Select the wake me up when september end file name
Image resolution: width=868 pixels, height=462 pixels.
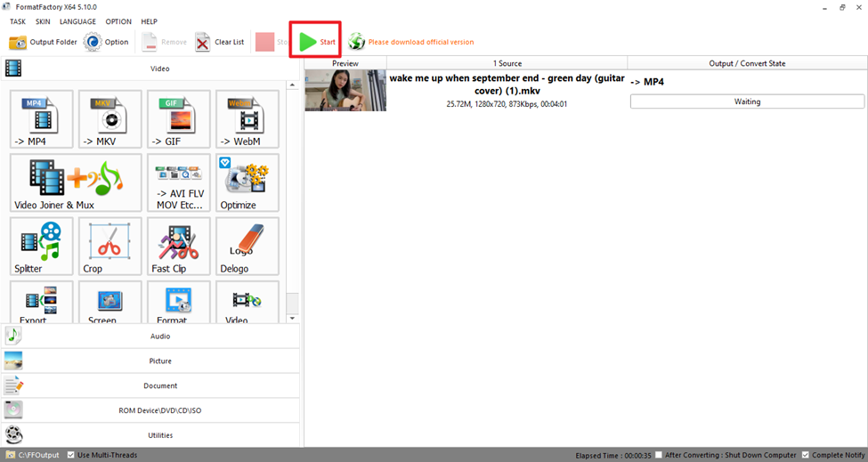(x=507, y=85)
